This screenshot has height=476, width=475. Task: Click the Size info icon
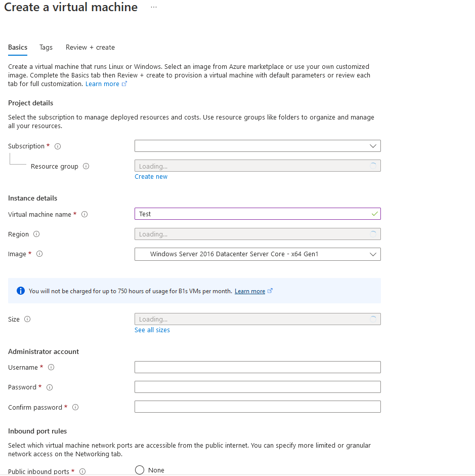click(26, 319)
